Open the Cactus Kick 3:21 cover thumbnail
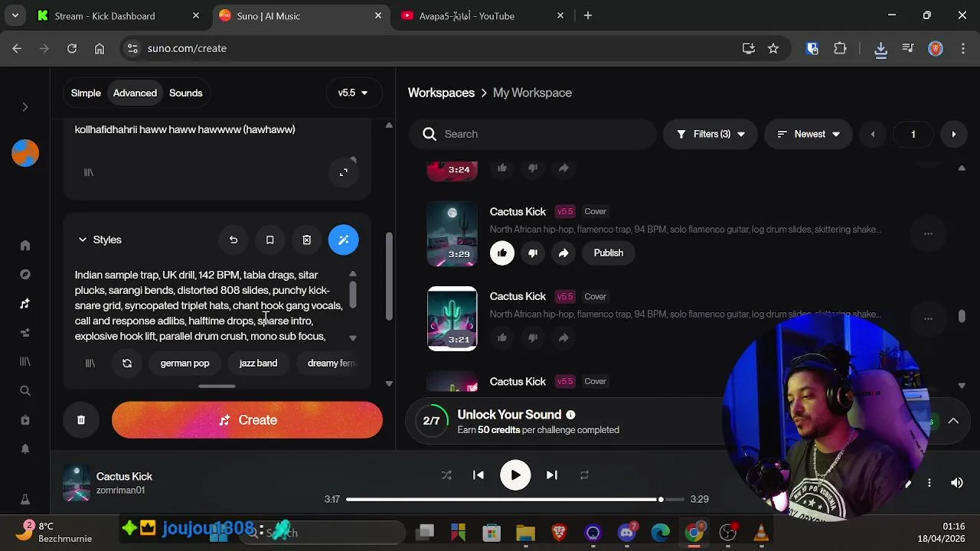The width and height of the screenshot is (980, 551). pyautogui.click(x=452, y=318)
